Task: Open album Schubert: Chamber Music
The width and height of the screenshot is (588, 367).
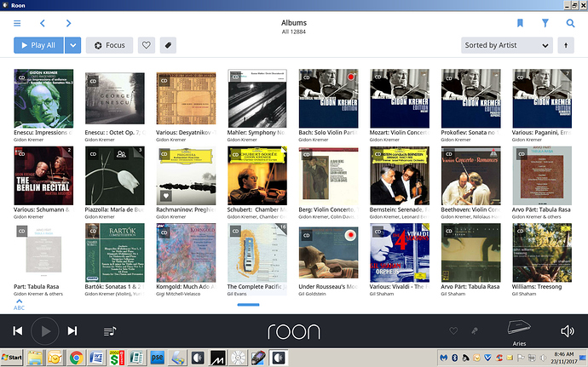Action: click(x=257, y=175)
